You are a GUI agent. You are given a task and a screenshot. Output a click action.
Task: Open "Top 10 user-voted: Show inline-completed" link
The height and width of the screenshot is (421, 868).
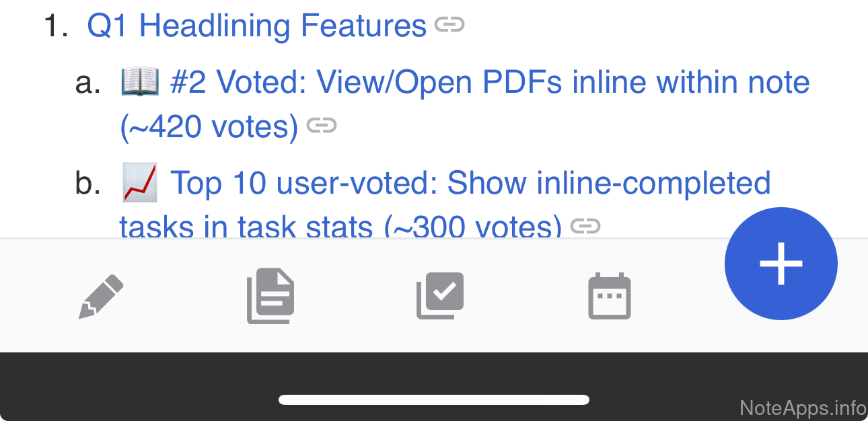coord(470,183)
